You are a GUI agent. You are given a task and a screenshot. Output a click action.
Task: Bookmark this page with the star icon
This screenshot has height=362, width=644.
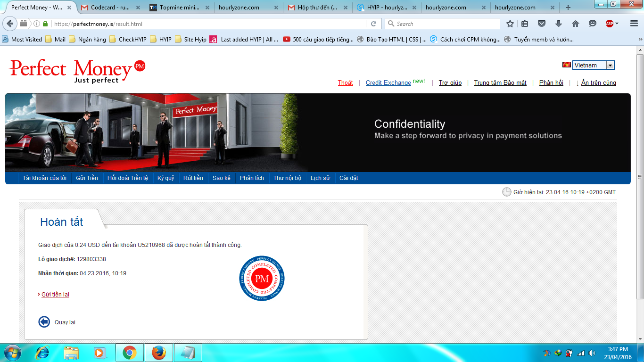pos(510,24)
